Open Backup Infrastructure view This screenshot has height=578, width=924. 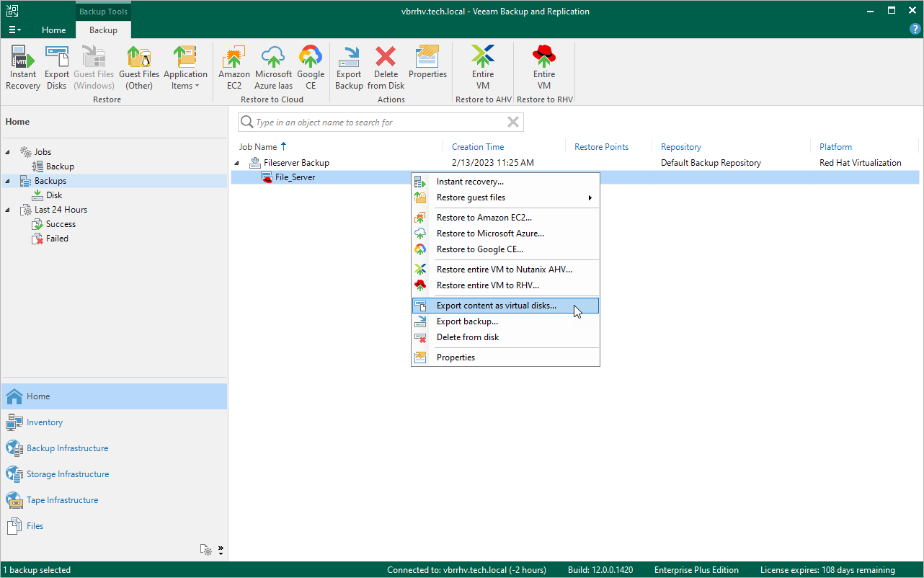[x=114, y=448]
